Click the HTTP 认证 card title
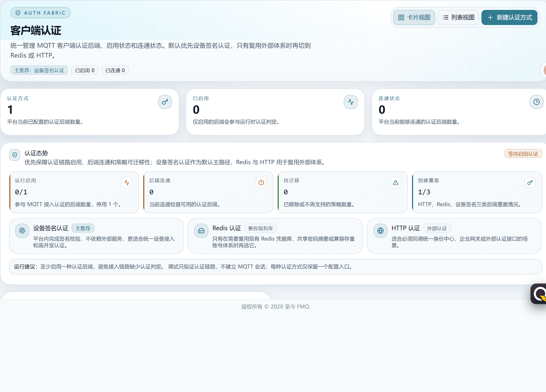 point(406,228)
